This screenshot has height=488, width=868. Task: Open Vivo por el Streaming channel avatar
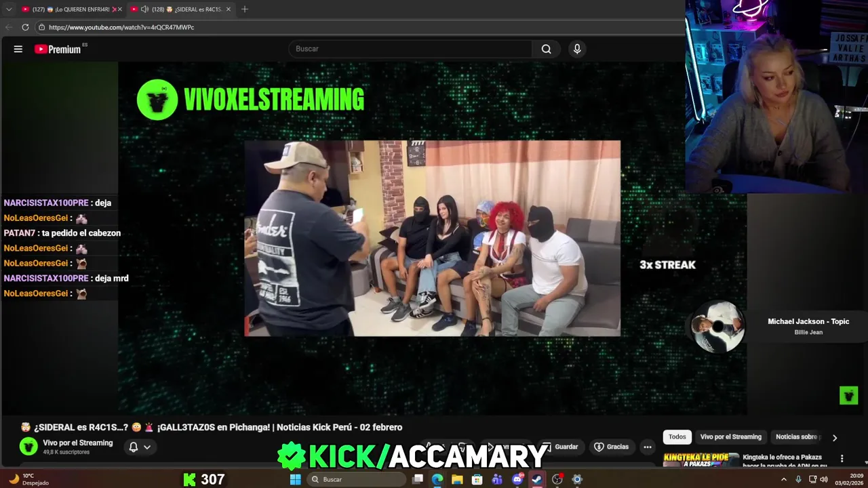click(28, 446)
